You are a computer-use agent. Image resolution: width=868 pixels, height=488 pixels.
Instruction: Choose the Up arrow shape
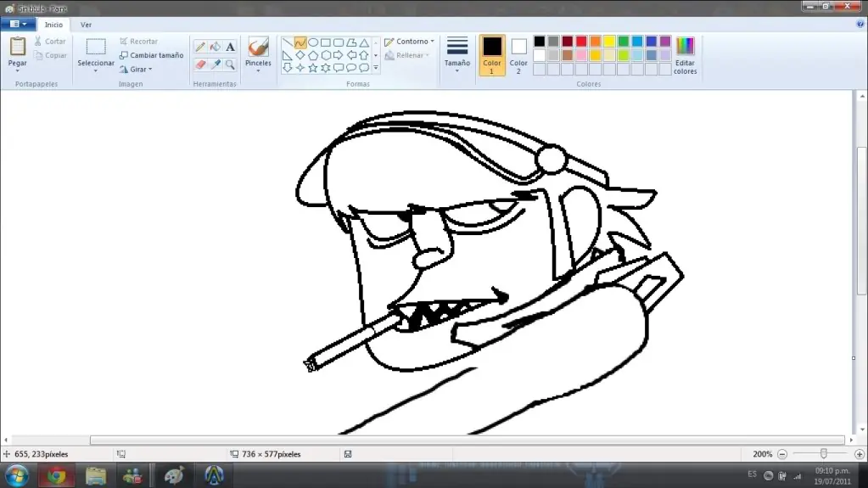click(x=364, y=55)
